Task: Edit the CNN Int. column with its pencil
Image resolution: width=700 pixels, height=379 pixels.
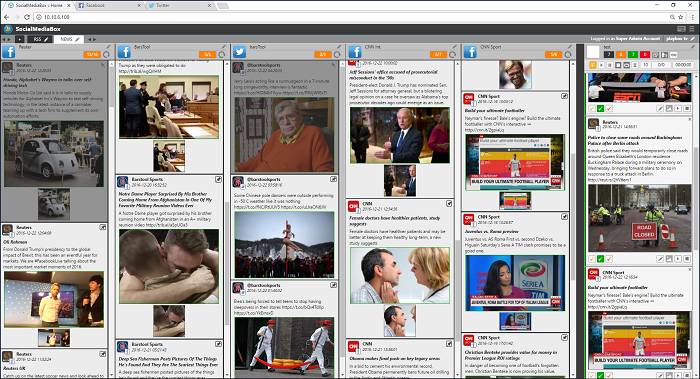Action: (454, 46)
